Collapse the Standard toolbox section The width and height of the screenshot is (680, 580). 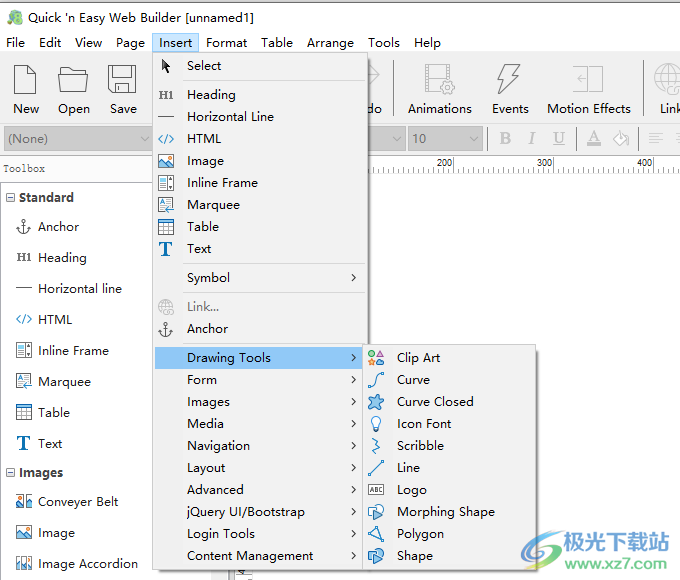10,198
